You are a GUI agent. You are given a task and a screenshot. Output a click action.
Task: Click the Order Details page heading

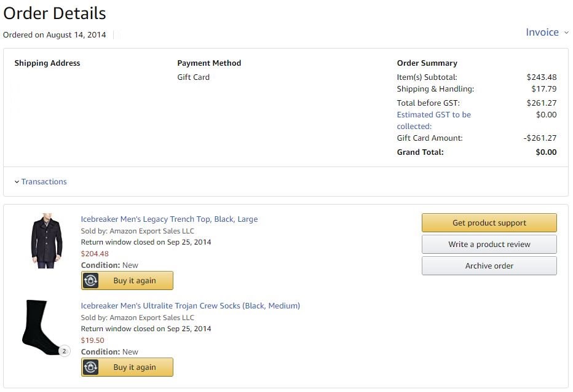pyautogui.click(x=55, y=14)
